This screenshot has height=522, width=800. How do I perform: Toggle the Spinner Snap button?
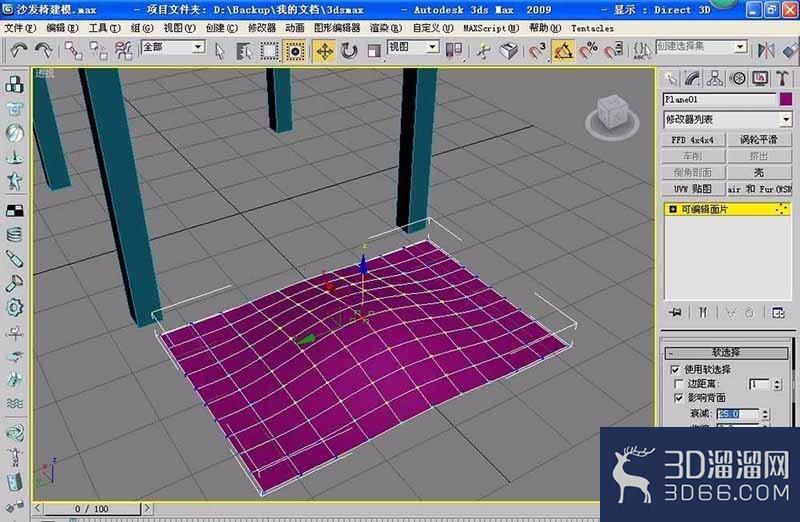tap(613, 51)
